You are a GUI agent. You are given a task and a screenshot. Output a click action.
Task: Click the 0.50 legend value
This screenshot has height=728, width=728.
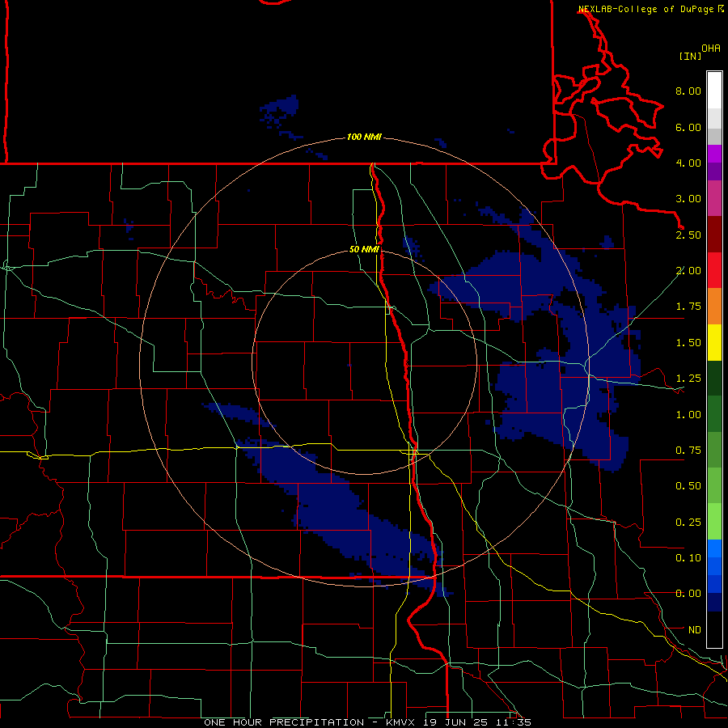click(x=688, y=486)
